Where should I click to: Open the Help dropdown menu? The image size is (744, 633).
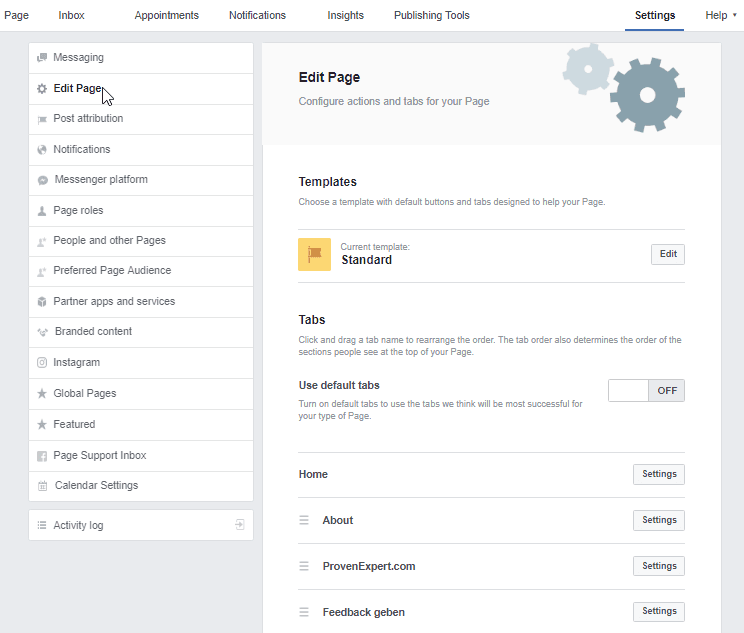coord(720,15)
